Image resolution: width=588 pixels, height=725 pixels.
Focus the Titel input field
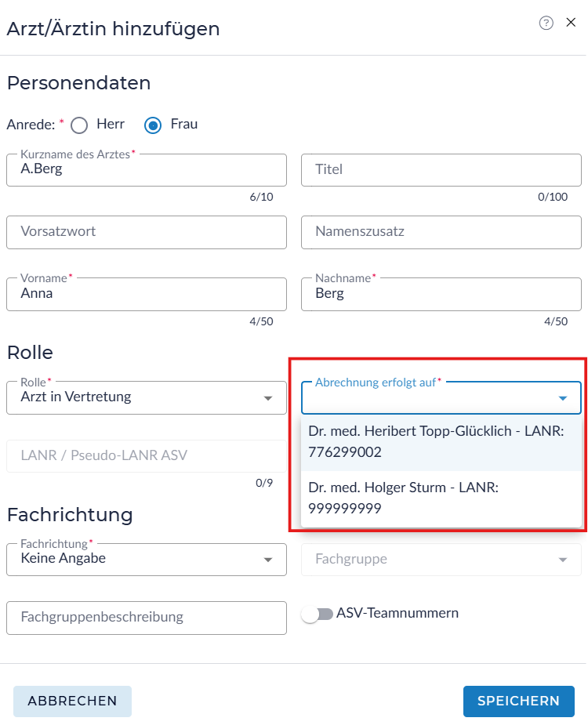point(441,170)
